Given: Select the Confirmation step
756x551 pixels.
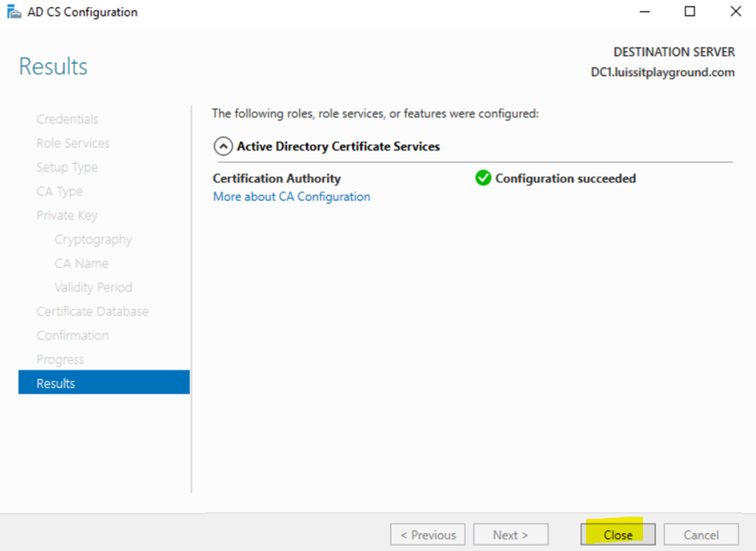Looking at the screenshot, I should point(73,336).
